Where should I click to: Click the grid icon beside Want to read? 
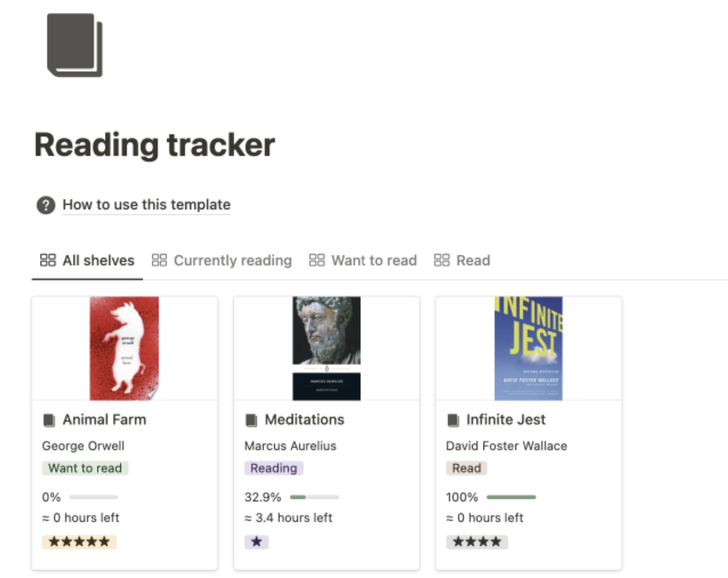click(317, 260)
